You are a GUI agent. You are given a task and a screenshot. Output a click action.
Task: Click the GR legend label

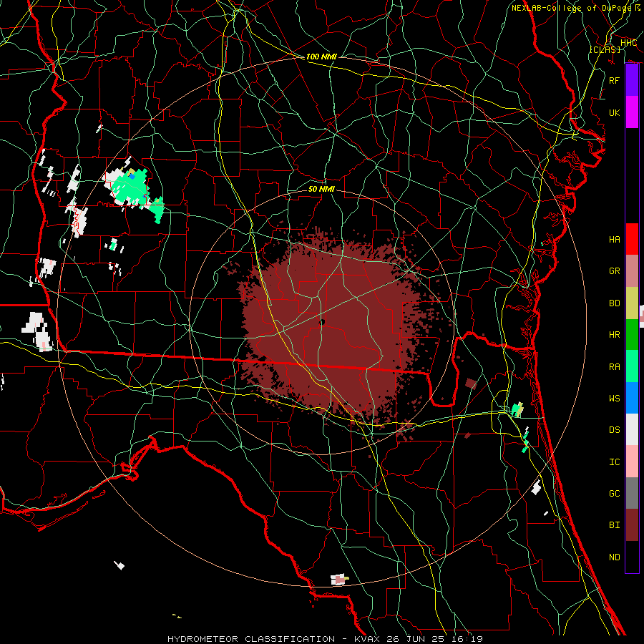[x=615, y=271]
